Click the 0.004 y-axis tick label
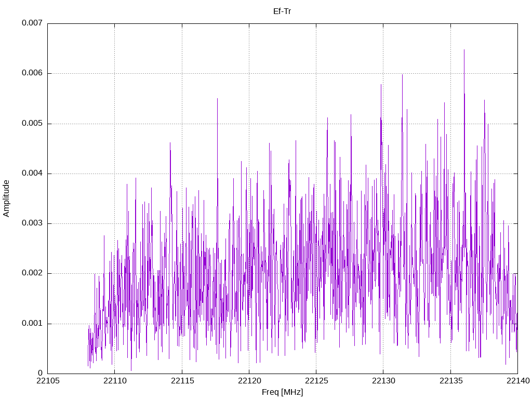Image resolution: width=532 pixels, height=399 pixels. click(32, 173)
